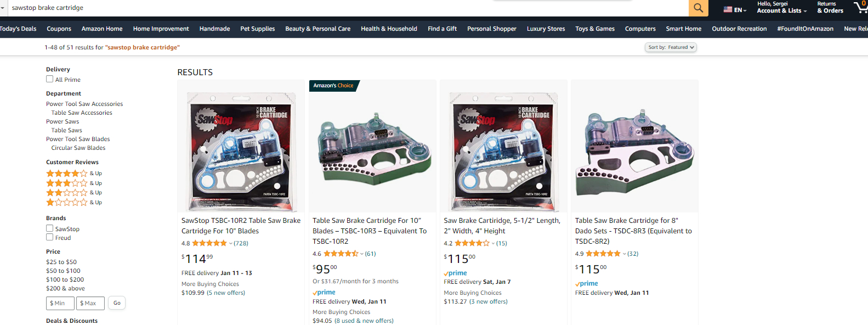Go to Home Improvement nav item

(x=161, y=29)
